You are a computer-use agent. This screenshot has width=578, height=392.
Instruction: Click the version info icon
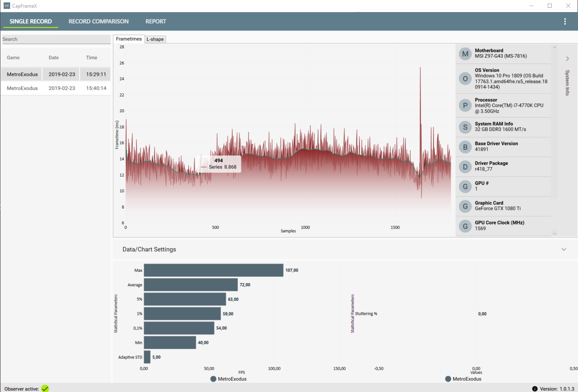[x=535, y=389]
